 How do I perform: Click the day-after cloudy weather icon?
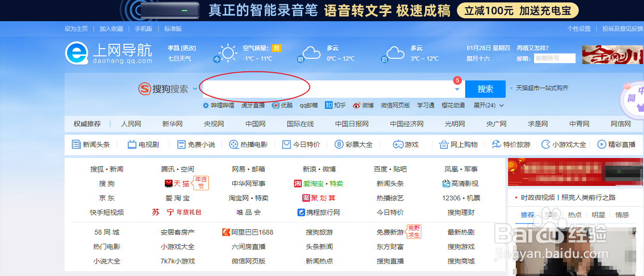tap(395, 53)
